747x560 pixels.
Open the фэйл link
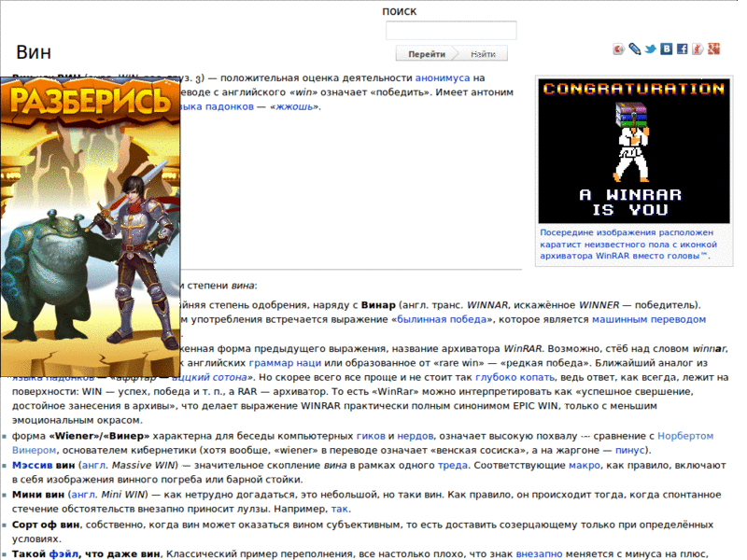coord(63,553)
